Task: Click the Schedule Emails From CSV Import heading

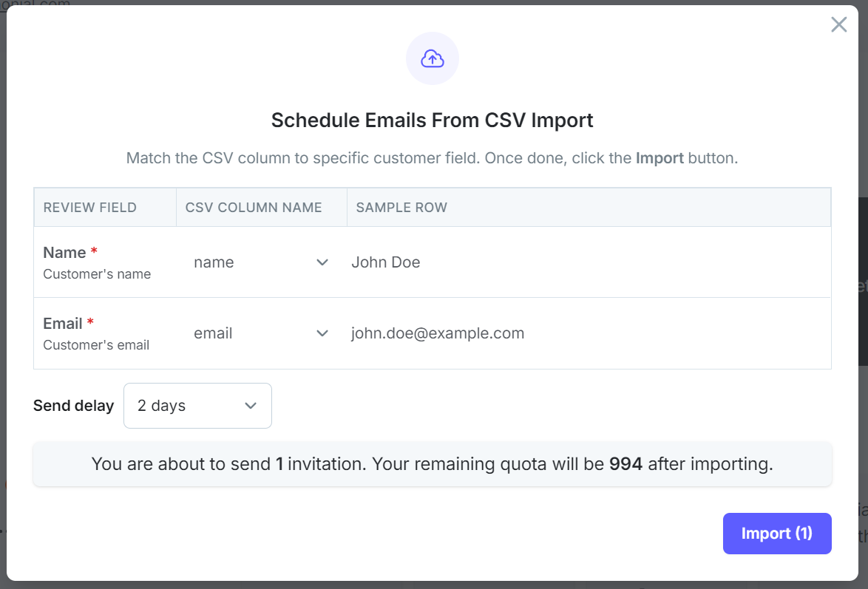Action: (433, 120)
